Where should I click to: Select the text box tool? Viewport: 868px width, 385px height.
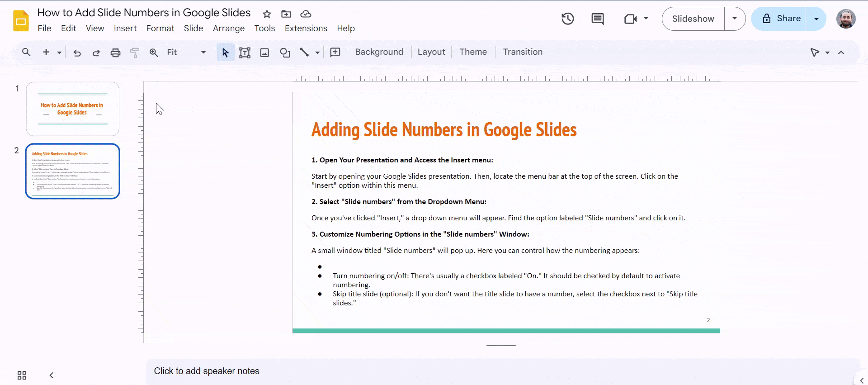[x=245, y=52]
